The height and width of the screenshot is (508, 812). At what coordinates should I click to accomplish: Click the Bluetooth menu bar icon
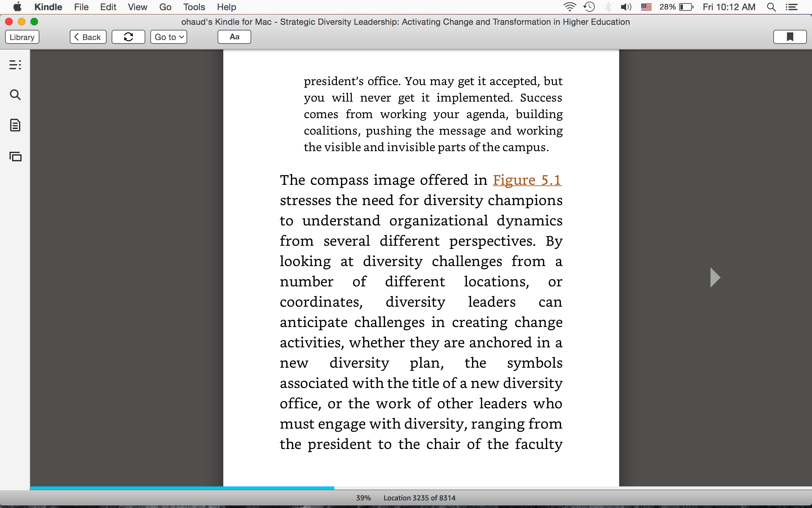tap(608, 7)
